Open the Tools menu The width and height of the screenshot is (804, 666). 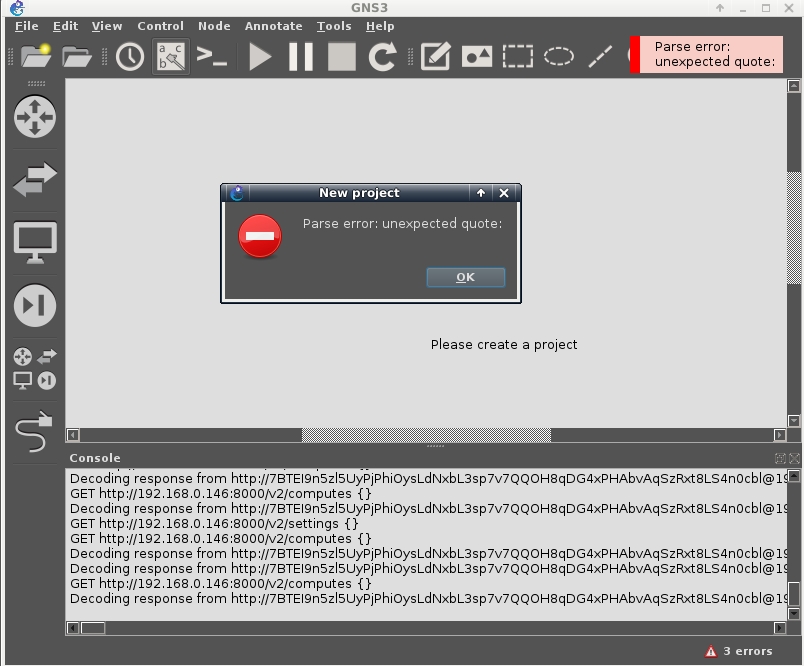(x=334, y=26)
